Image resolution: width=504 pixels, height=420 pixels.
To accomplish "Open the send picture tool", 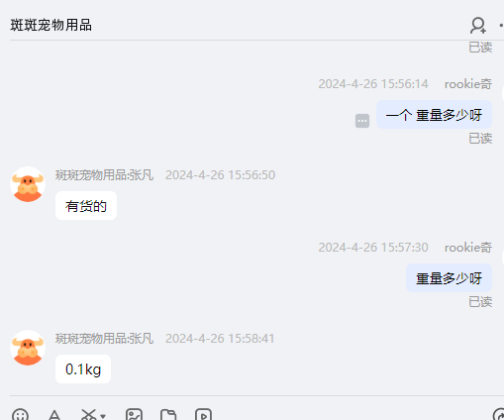I will tap(134, 415).
